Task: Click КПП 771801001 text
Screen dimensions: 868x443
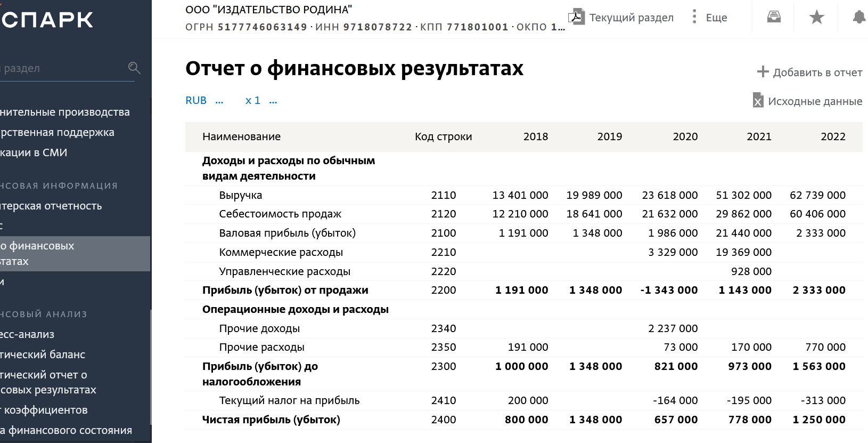Action: coord(464,27)
